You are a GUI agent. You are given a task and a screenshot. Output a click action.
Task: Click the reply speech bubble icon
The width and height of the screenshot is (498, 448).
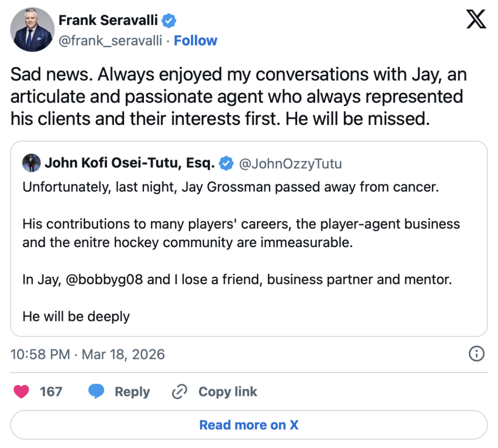(97, 392)
